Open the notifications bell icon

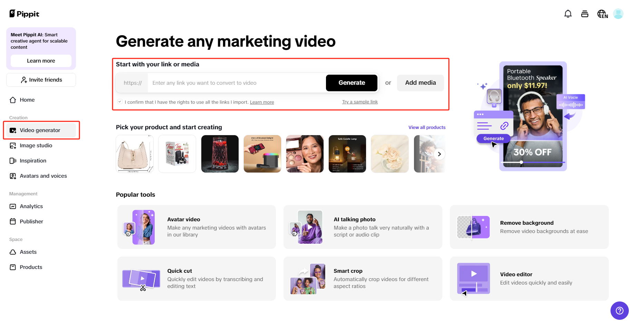[568, 13]
